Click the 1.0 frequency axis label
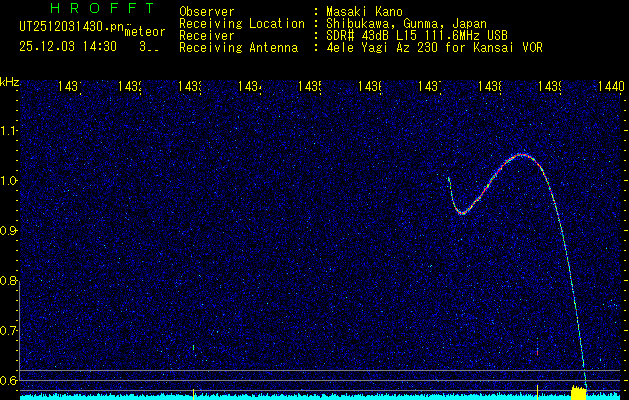Viewport: 629px width, 400px height. point(9,180)
